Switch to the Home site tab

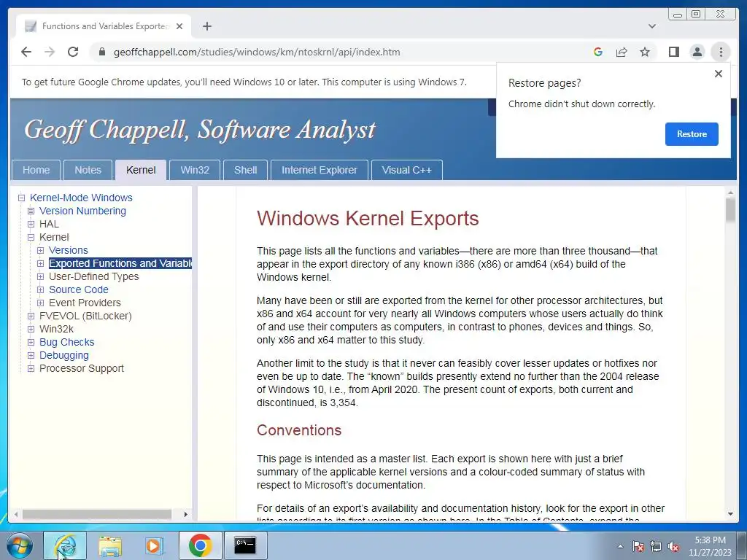pos(36,170)
